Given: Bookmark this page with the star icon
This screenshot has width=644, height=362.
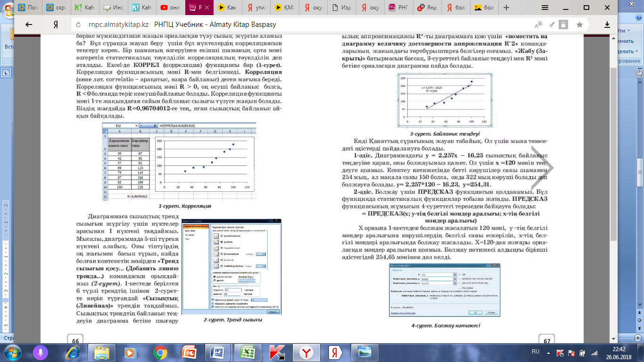Looking at the screenshot, I should [x=579, y=25].
